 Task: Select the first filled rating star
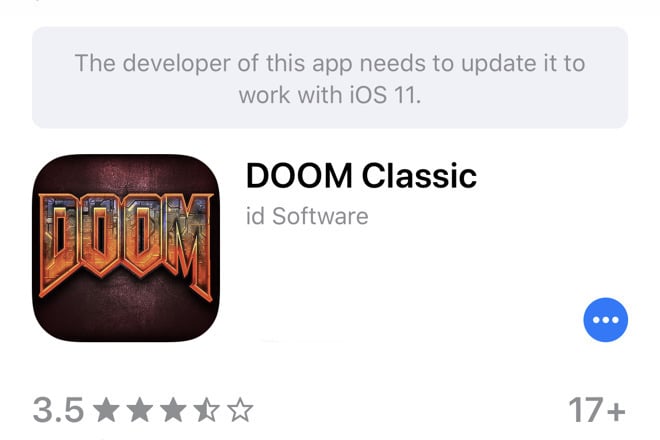(106, 411)
